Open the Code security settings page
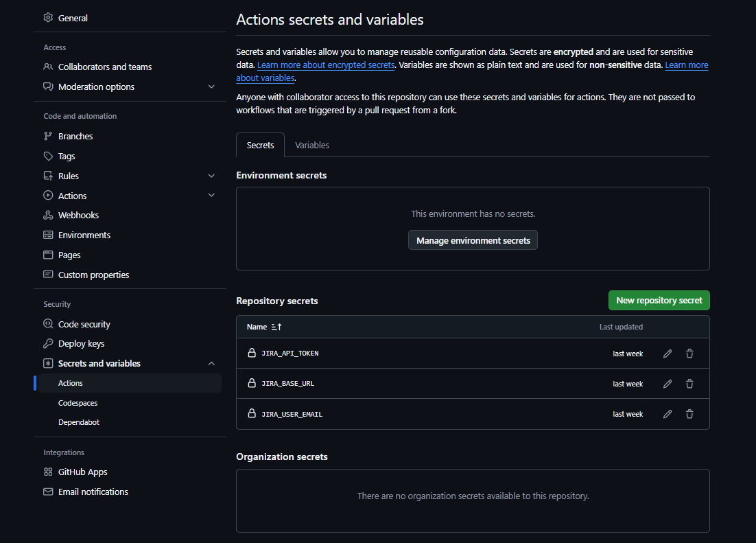Screen dimensions: 756x543 tap(84, 324)
